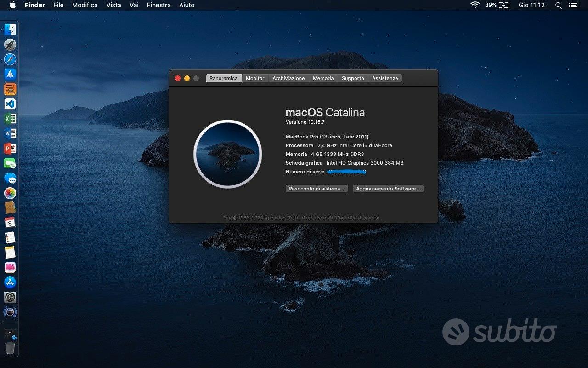Click Intel HD Graphics 3000 384 MB text
Image resolution: width=588 pixels, height=368 pixels.
[365, 163]
